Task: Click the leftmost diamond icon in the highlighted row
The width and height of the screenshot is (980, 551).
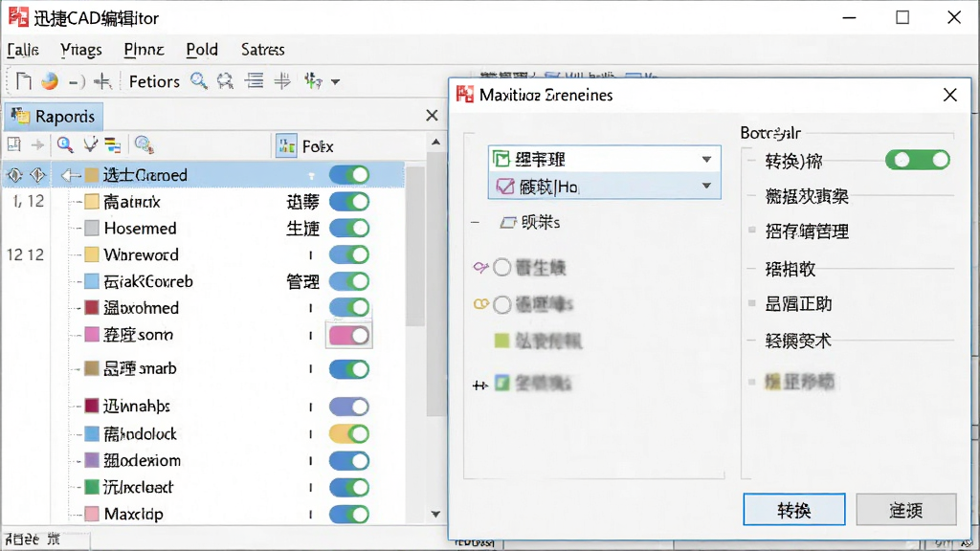Action: tap(15, 176)
